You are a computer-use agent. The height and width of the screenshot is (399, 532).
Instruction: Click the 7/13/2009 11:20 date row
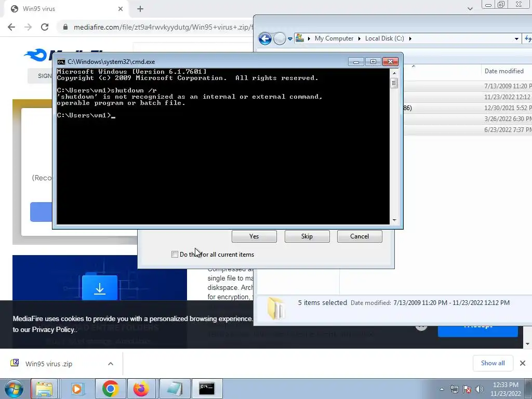(468, 86)
